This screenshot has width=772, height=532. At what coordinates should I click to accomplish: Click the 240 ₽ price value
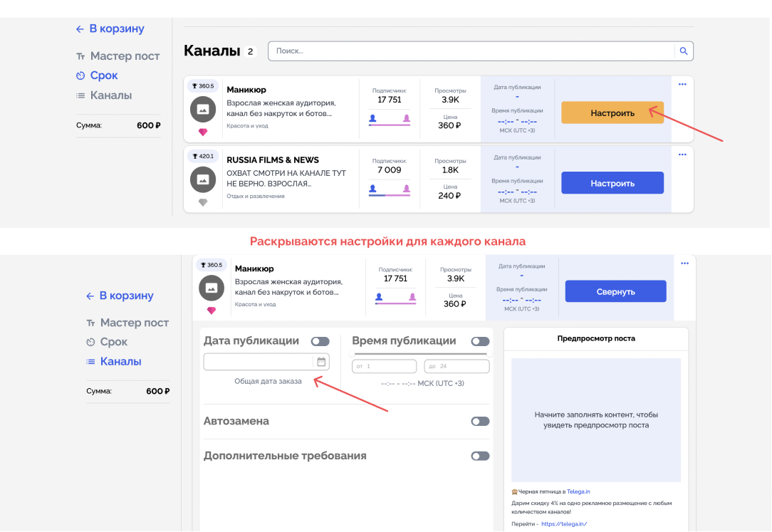click(449, 196)
